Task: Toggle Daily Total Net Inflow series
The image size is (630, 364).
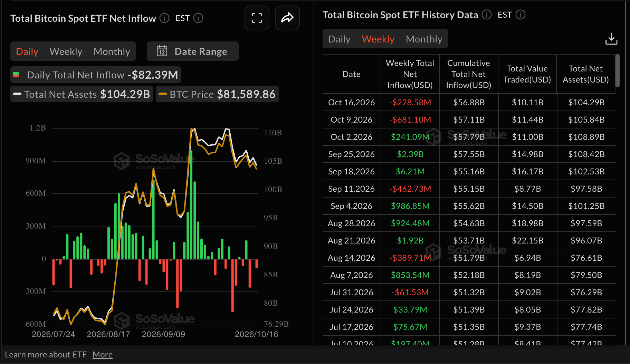Action: (x=96, y=75)
